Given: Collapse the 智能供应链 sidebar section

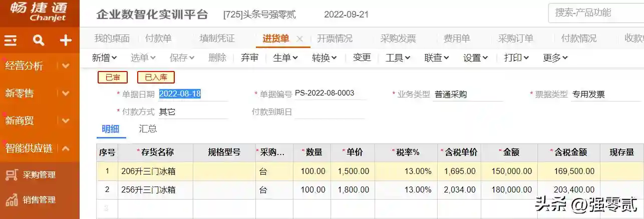Looking at the screenshot, I should [66, 148].
